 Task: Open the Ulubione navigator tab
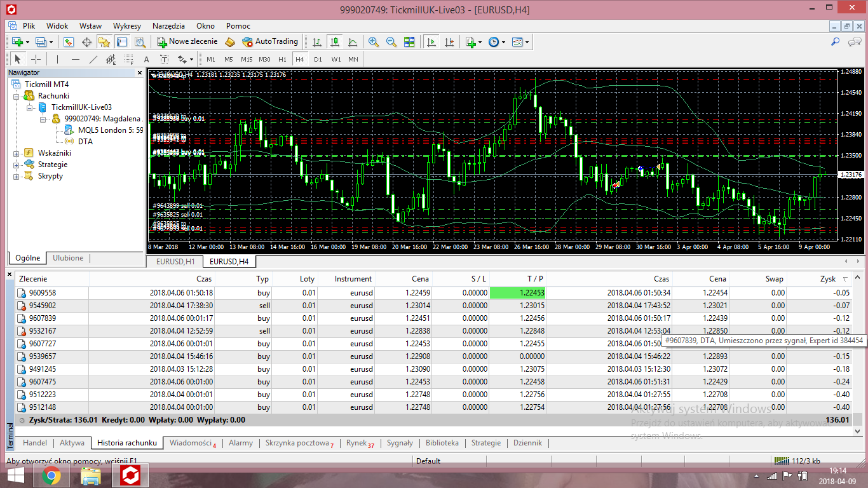click(x=68, y=258)
